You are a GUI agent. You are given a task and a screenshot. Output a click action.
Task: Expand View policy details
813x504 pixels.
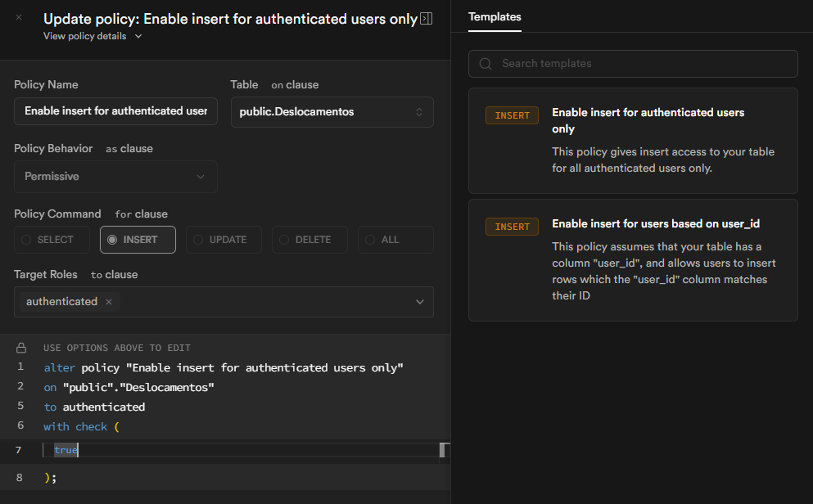coord(93,36)
